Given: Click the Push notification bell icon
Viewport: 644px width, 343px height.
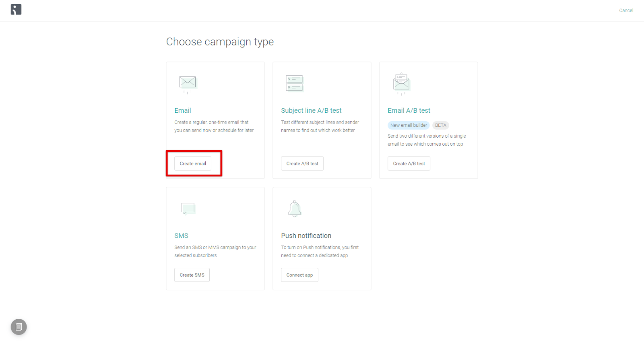Looking at the screenshot, I should [x=295, y=209].
